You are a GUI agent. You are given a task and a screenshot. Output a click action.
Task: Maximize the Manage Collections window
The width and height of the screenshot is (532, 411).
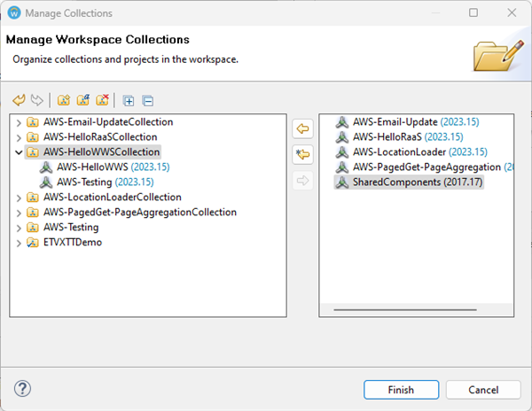point(473,13)
